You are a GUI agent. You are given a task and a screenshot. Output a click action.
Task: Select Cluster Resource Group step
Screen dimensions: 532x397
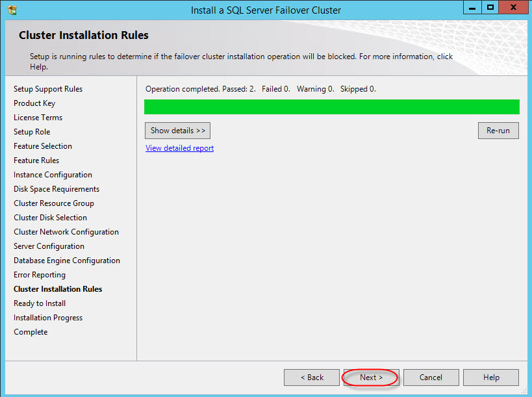[54, 203]
